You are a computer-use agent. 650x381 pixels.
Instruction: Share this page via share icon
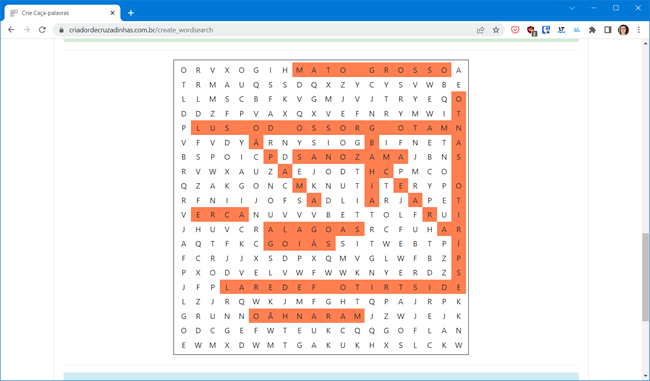click(x=480, y=30)
